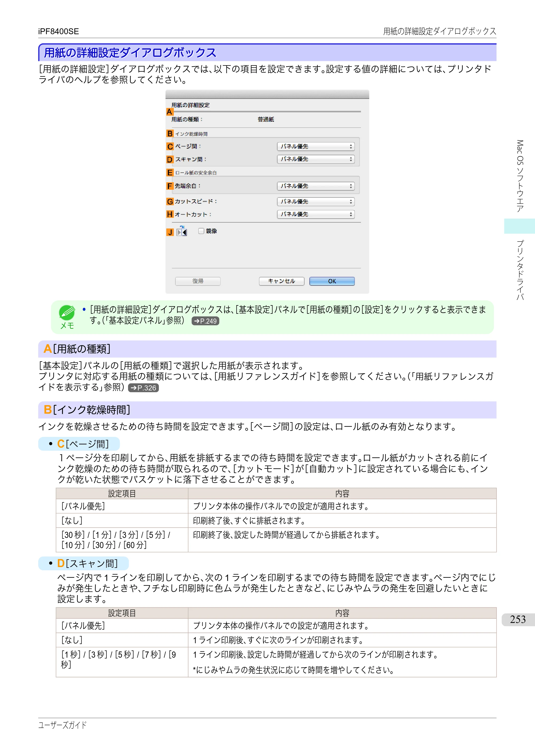The image size is (535, 756).
Task: Click the キャンセル button
Action: [281, 281]
